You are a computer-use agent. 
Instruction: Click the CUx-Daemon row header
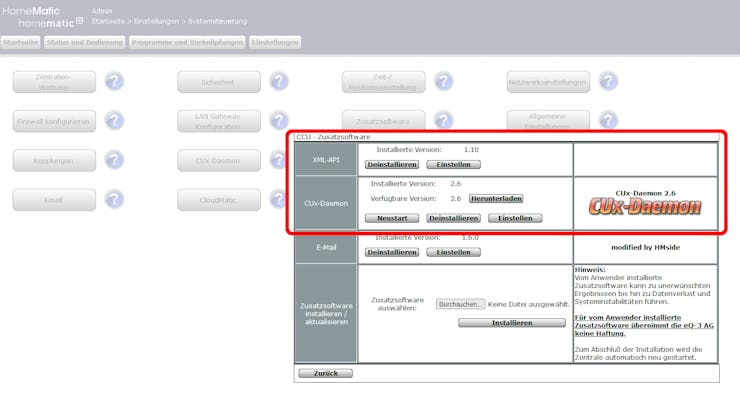pos(326,203)
